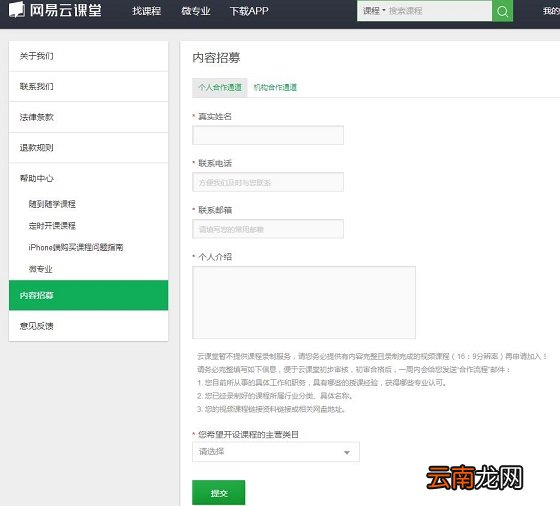Click the 联系邮箱 input field
This screenshot has height=506, width=560.
coord(268,229)
